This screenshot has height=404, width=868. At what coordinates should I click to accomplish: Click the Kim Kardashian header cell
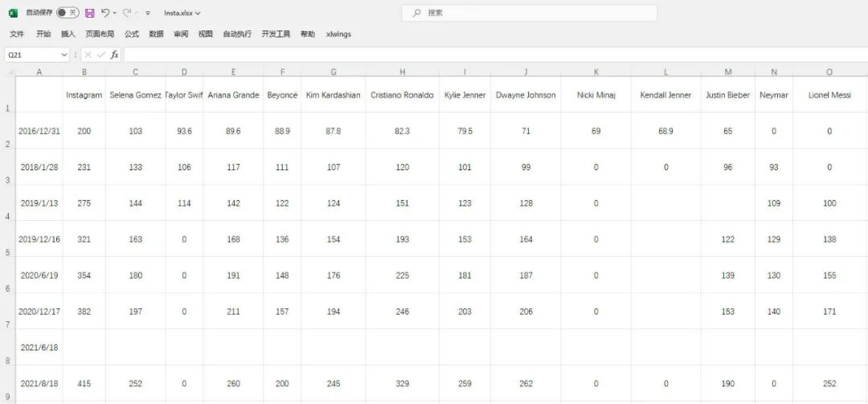pos(334,95)
